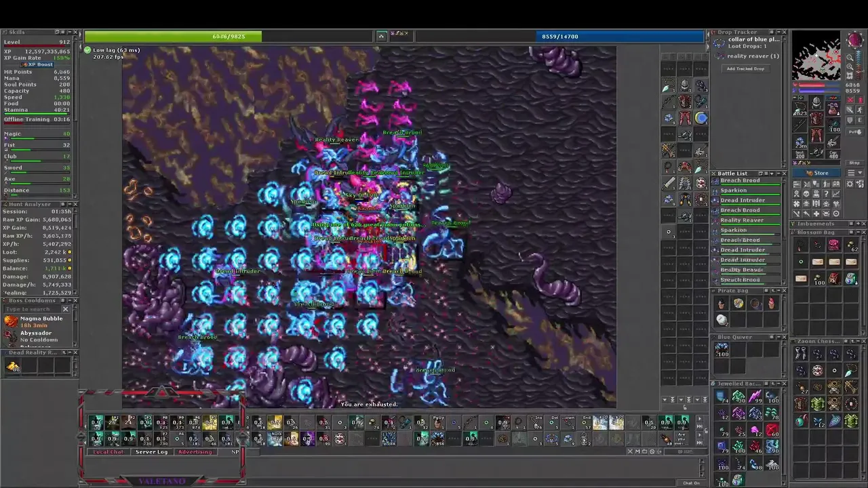
Task: Toggle the running man chase mode button
Action: [x=860, y=110]
